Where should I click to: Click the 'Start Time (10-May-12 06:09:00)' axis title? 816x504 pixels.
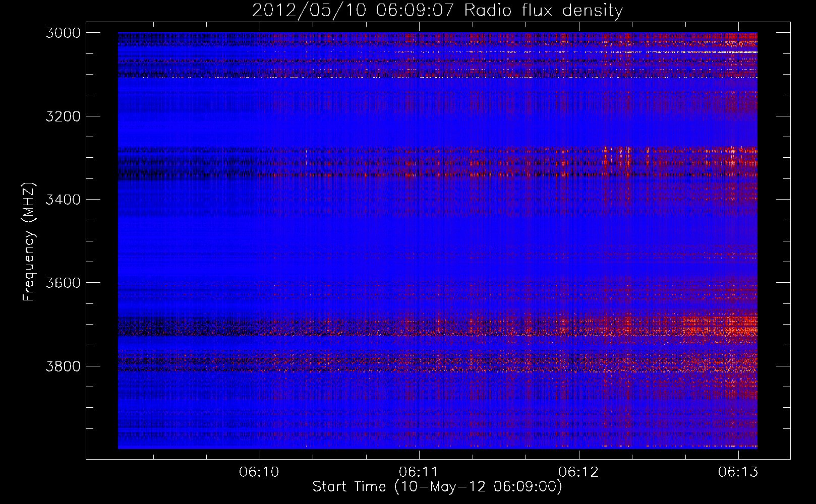coord(437,487)
